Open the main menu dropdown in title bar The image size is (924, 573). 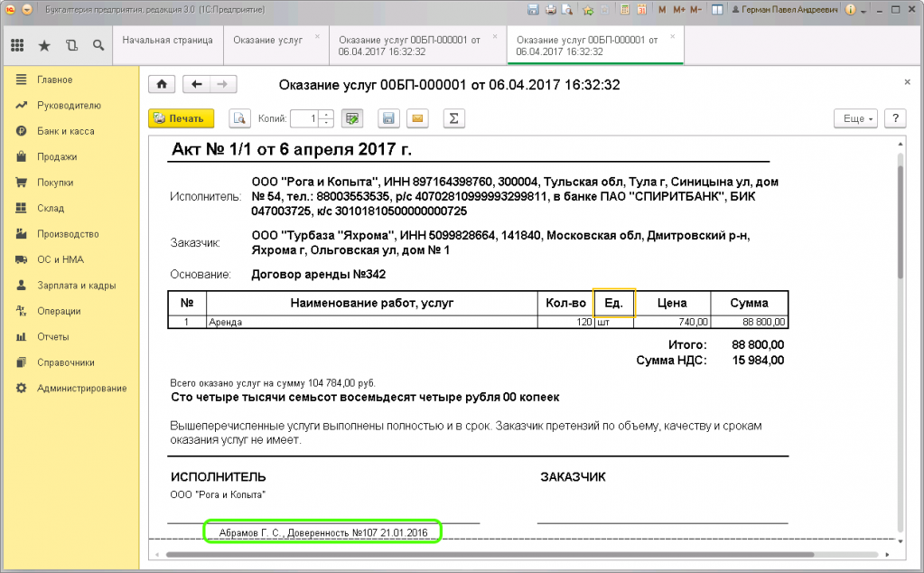pyautogui.click(x=27, y=9)
